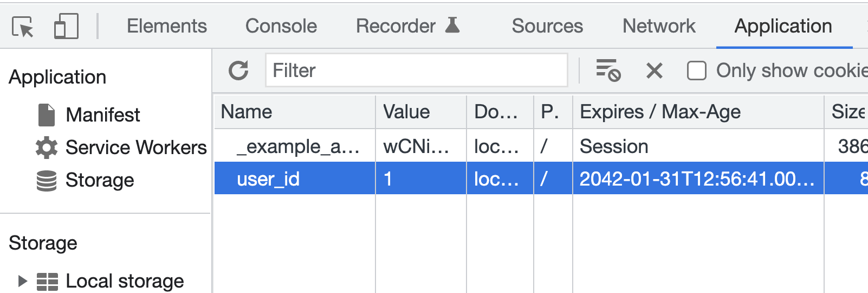Click the Storage database icon

tap(47, 181)
